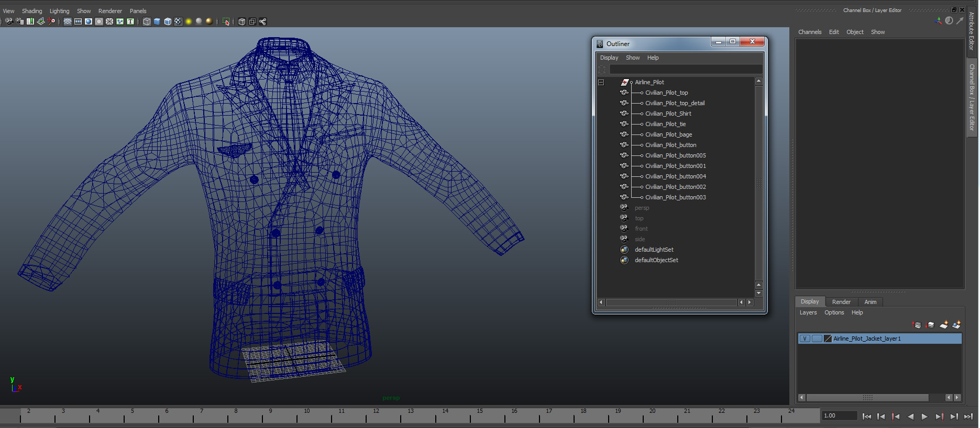Open the Camera Attributes icon
The image size is (980, 428).
point(19,21)
